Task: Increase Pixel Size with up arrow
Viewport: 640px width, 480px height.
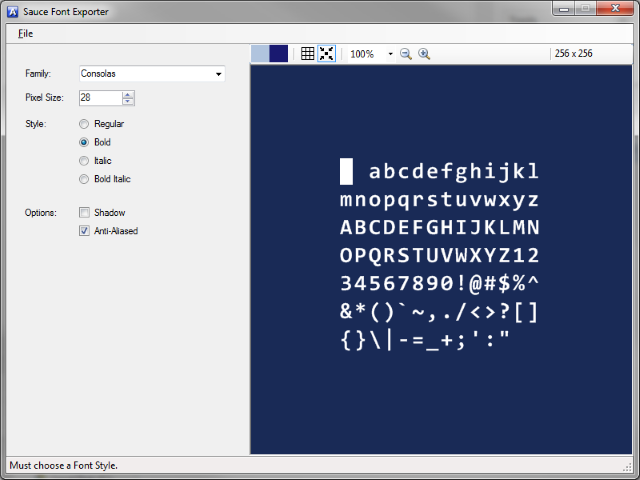Action: [128, 95]
